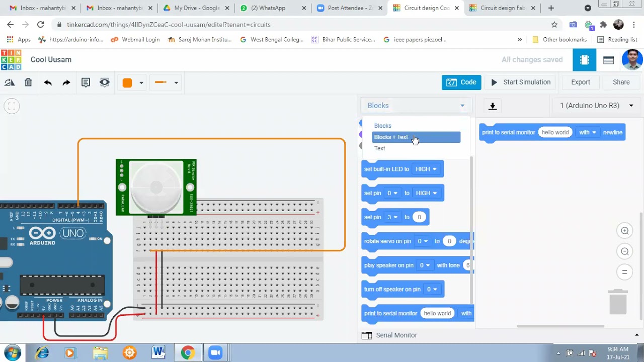Zoom in the code workspace
Screen dimensions: 644x362
click(625, 231)
